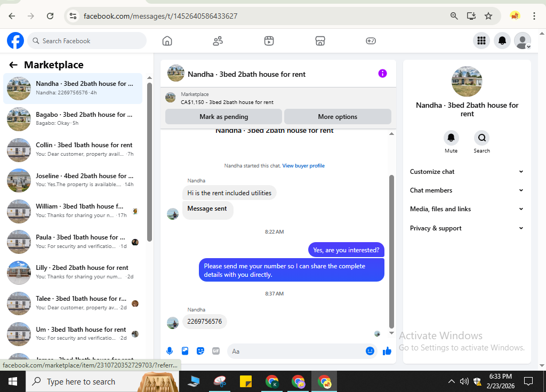
Task: Click the Facebook logo icon
Action: coord(15,41)
